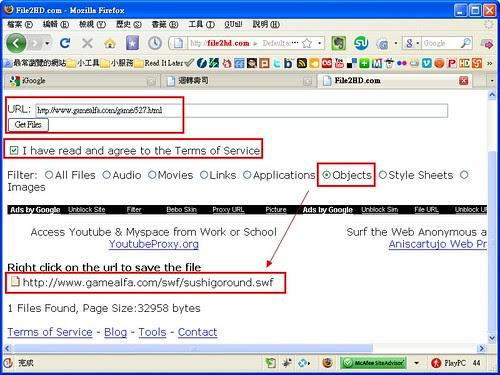This screenshot has height=375, width=500.
Task: Open the purple bookmarks star icon
Action: 132,43
